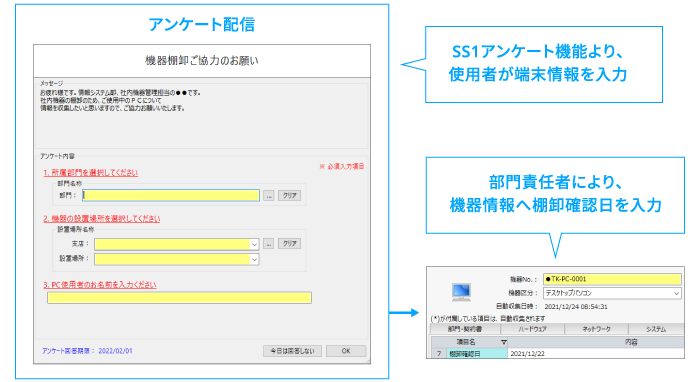The image size is (700, 382).
Task: Switch to the ハードウェア tab
Action: click(533, 329)
